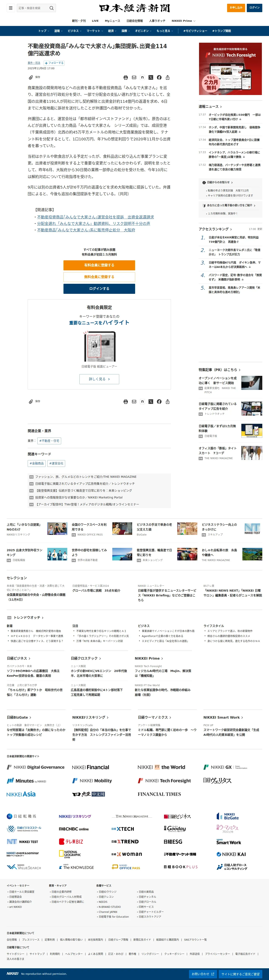Expand the ビジネス navigation dropdown
269x980 pixels.
(x=75, y=31)
